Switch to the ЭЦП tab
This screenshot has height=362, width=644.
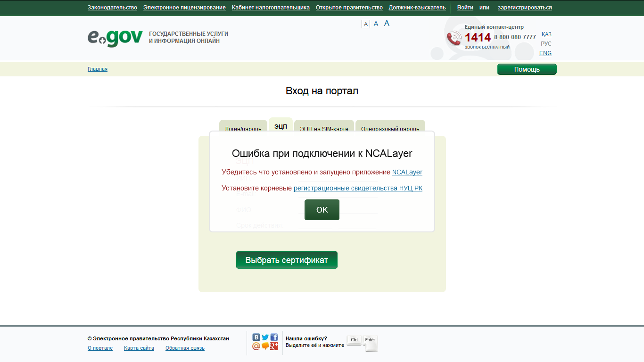(x=281, y=125)
